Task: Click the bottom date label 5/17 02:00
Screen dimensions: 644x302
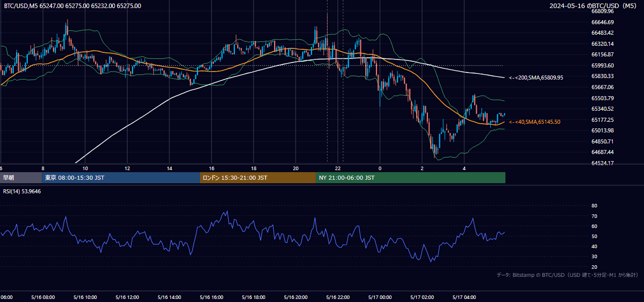Action: coord(422,297)
